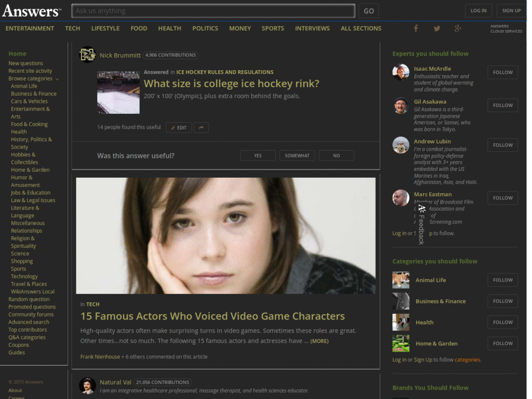
Task: Click the Home & Garden category thumbnail
Action: pos(401,343)
